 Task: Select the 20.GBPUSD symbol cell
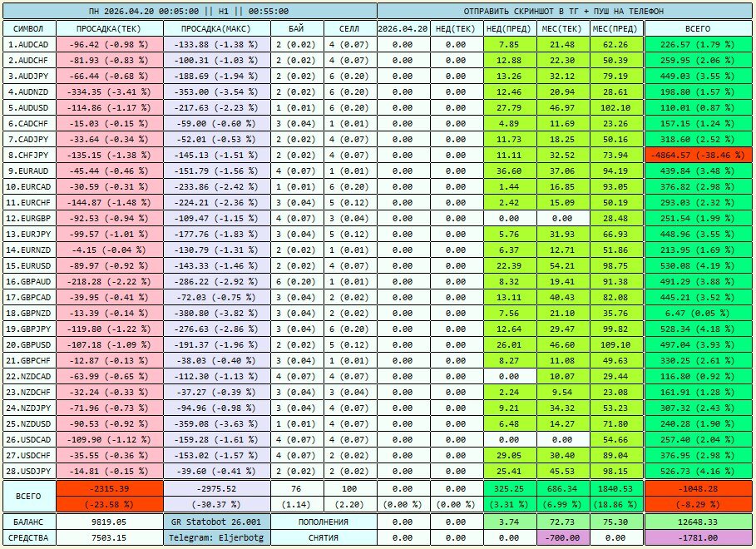tap(28, 344)
